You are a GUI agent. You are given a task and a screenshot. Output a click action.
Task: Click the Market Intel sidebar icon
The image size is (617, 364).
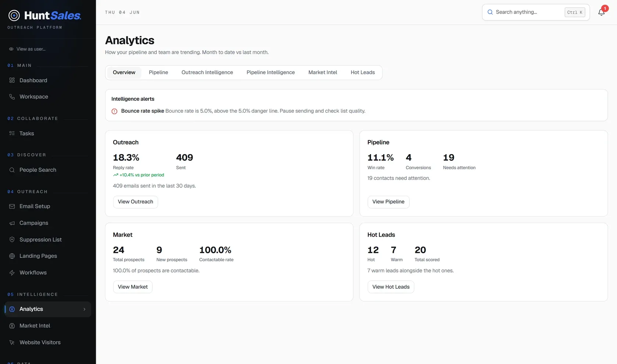coord(12,326)
